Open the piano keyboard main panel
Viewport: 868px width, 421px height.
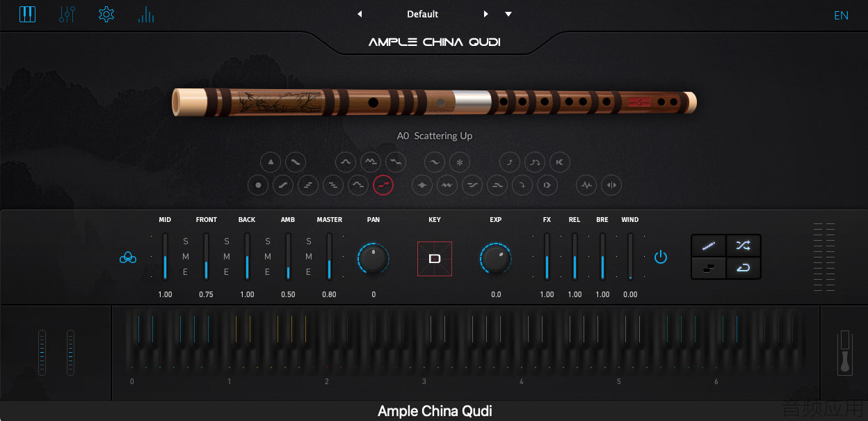[x=27, y=14]
